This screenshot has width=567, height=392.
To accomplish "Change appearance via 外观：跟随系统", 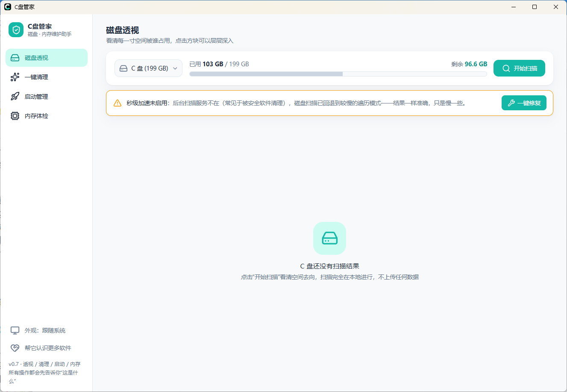I will point(47,330).
